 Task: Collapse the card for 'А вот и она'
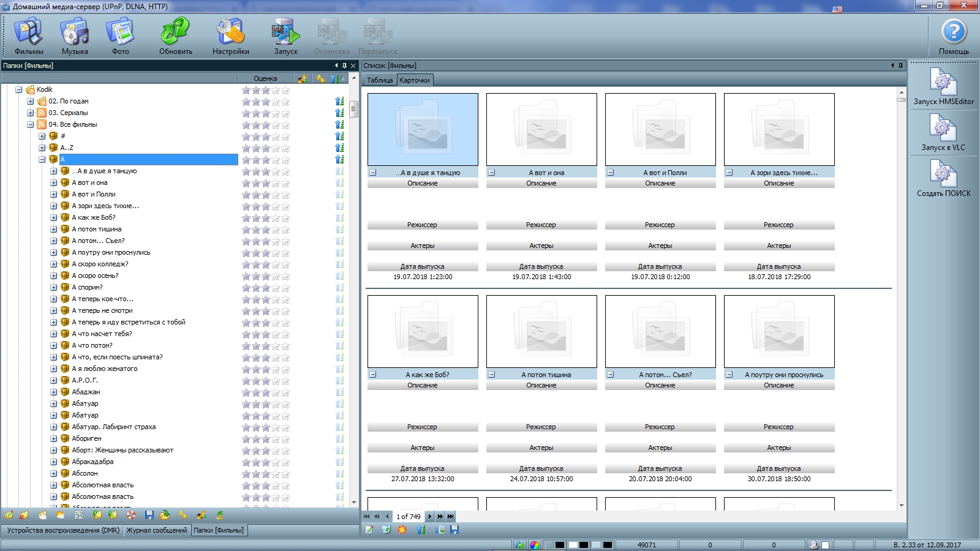(491, 173)
